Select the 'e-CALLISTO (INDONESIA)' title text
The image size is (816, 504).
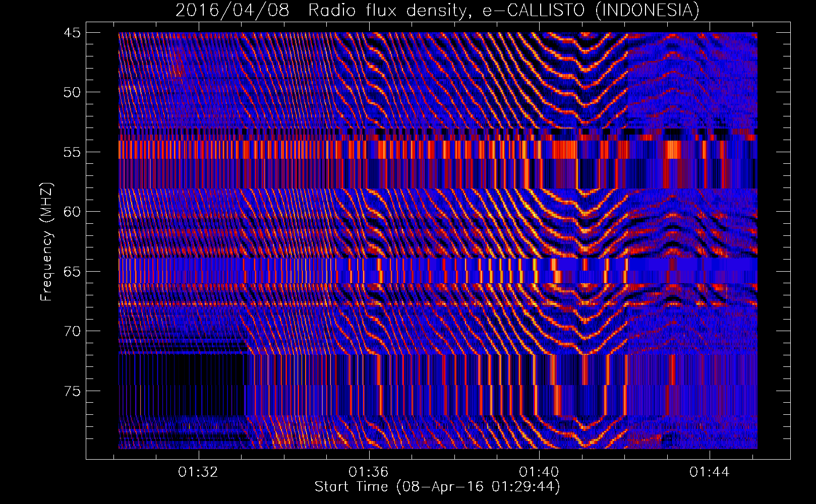click(x=591, y=10)
